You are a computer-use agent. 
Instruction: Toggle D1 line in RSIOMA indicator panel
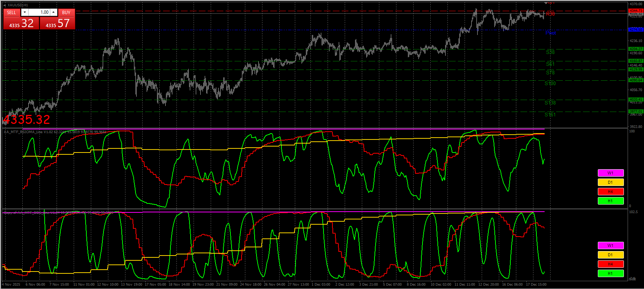[610, 182]
